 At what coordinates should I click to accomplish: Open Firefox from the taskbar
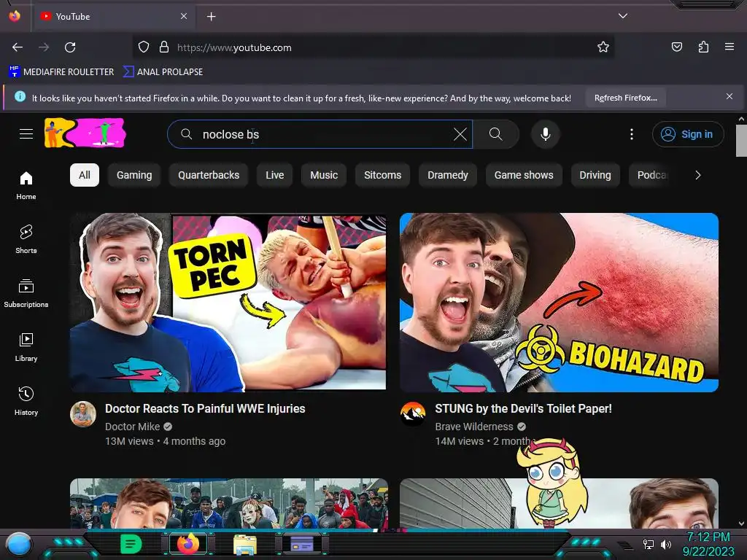(x=188, y=544)
